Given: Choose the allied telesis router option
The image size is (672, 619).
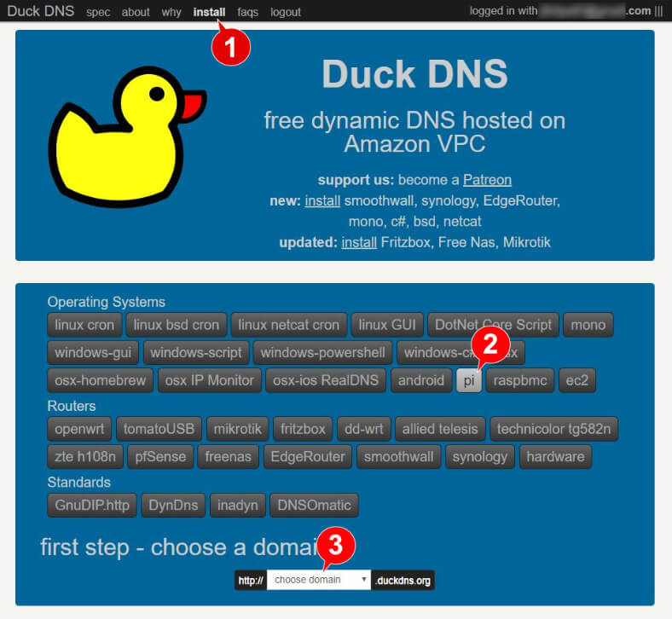Looking at the screenshot, I should (x=440, y=429).
